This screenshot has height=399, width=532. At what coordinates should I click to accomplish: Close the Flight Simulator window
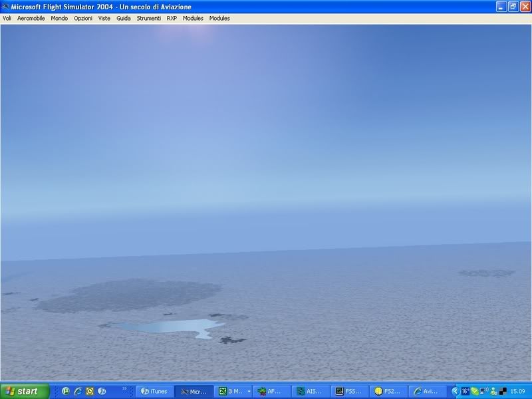coord(525,7)
